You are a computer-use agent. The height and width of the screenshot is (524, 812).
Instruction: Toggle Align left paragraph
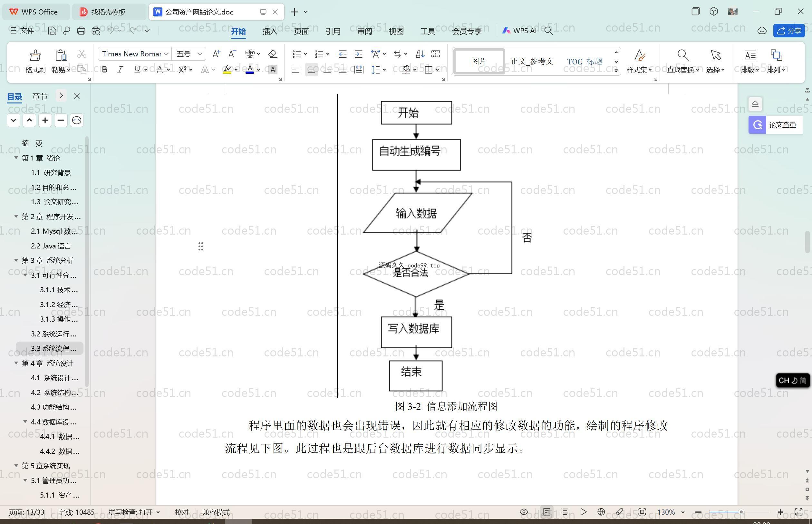coord(295,70)
